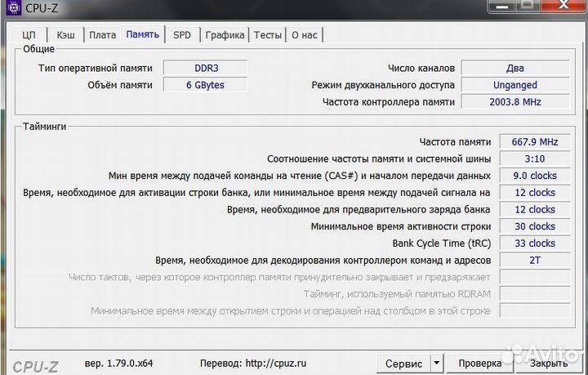
Task: Expand the Сервис dropdown arrow
Action: tap(437, 364)
